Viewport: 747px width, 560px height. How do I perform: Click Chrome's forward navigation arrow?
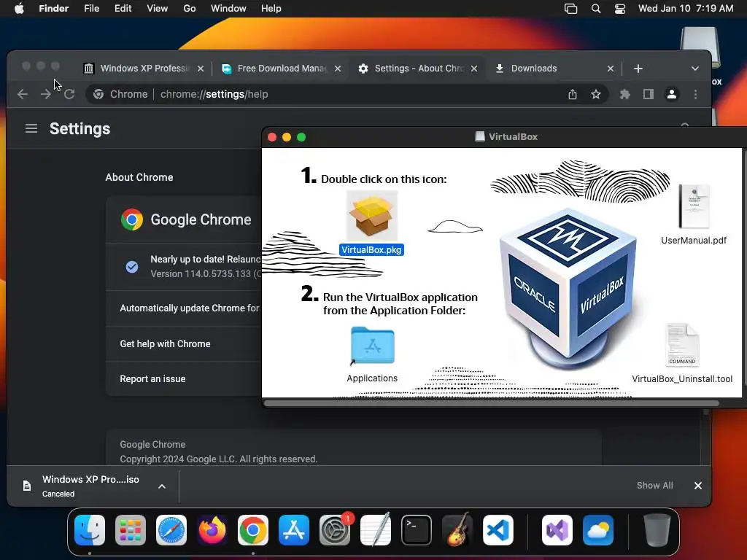(x=46, y=94)
